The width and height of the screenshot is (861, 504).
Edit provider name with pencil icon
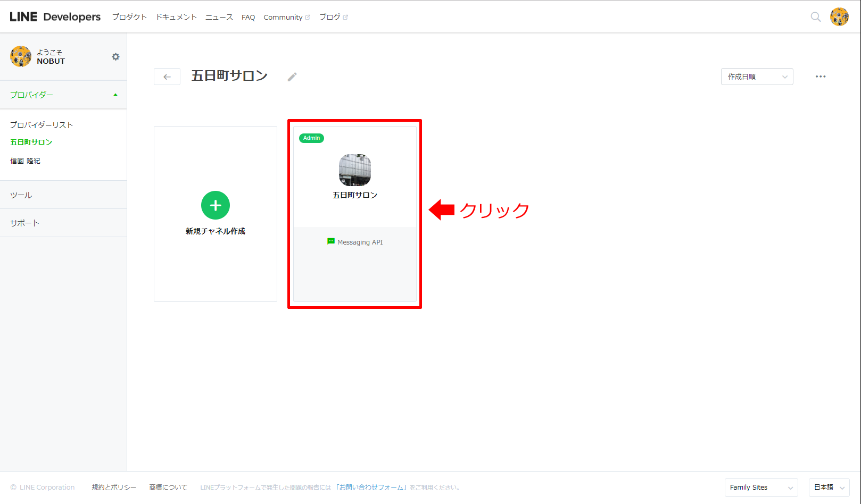point(292,77)
